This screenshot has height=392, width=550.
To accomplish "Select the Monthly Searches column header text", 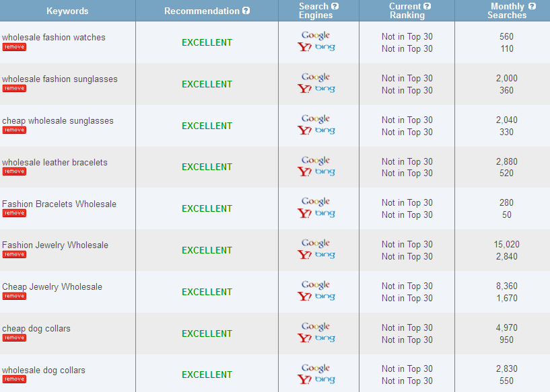I will tap(507, 11).
